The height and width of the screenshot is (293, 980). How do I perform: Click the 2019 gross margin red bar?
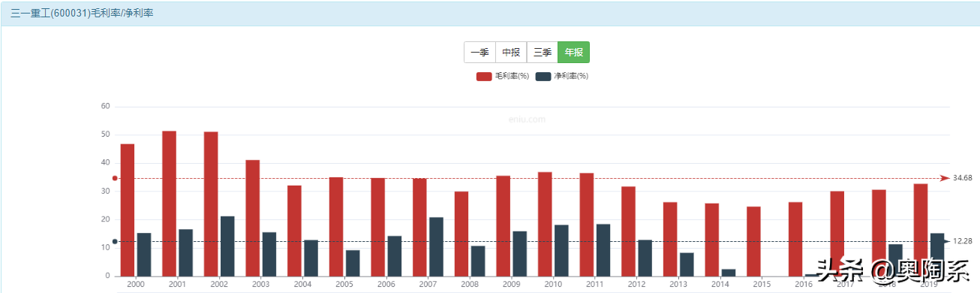pos(921,230)
